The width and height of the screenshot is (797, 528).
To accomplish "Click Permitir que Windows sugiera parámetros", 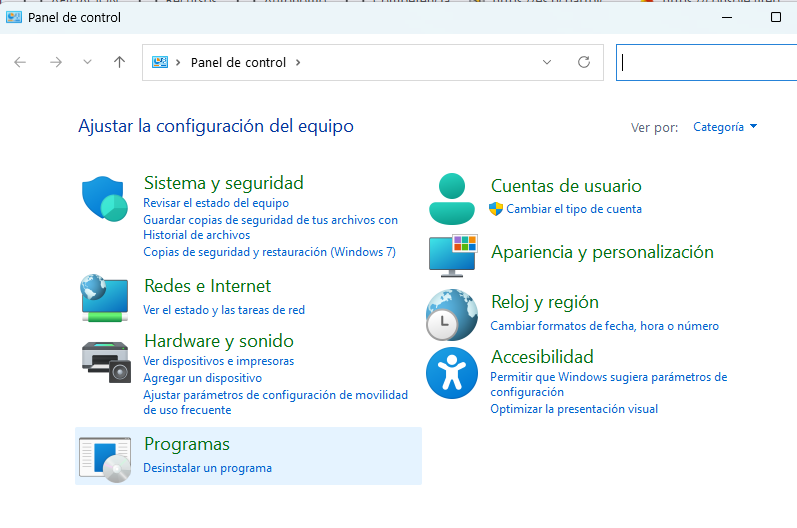I will pos(608,384).
